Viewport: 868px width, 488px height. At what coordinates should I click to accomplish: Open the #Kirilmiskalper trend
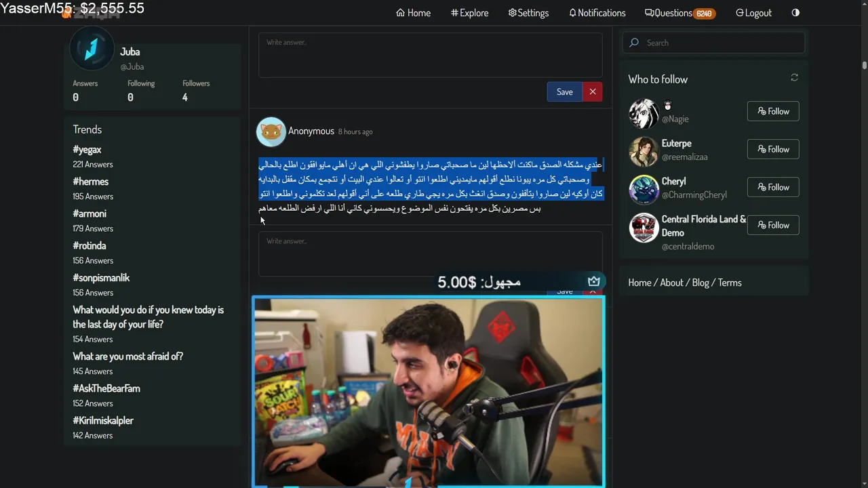[x=103, y=420]
